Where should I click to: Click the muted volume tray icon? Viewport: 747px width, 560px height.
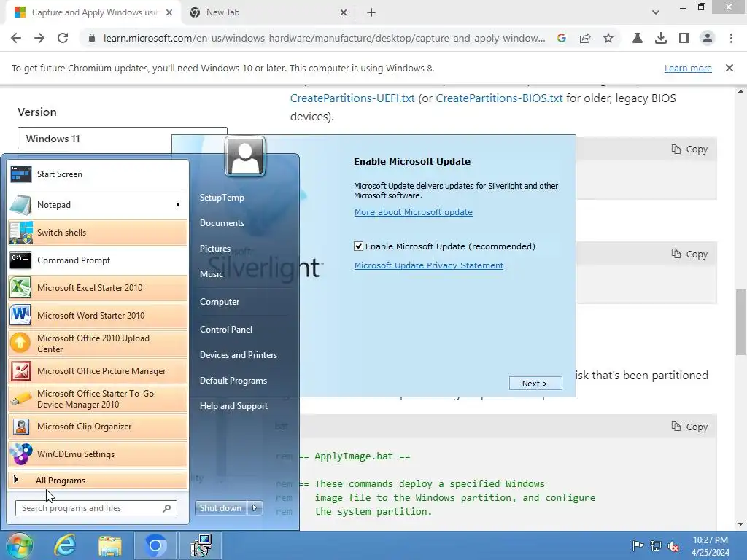[673, 545]
